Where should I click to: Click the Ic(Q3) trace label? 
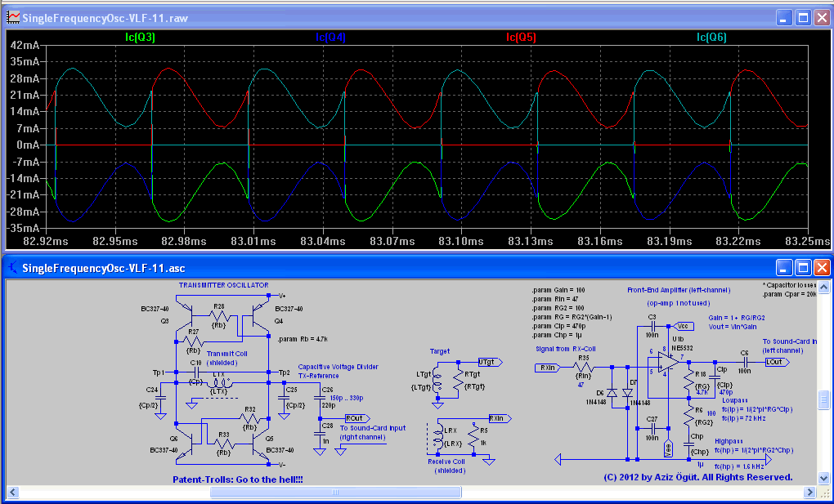pyautogui.click(x=140, y=37)
